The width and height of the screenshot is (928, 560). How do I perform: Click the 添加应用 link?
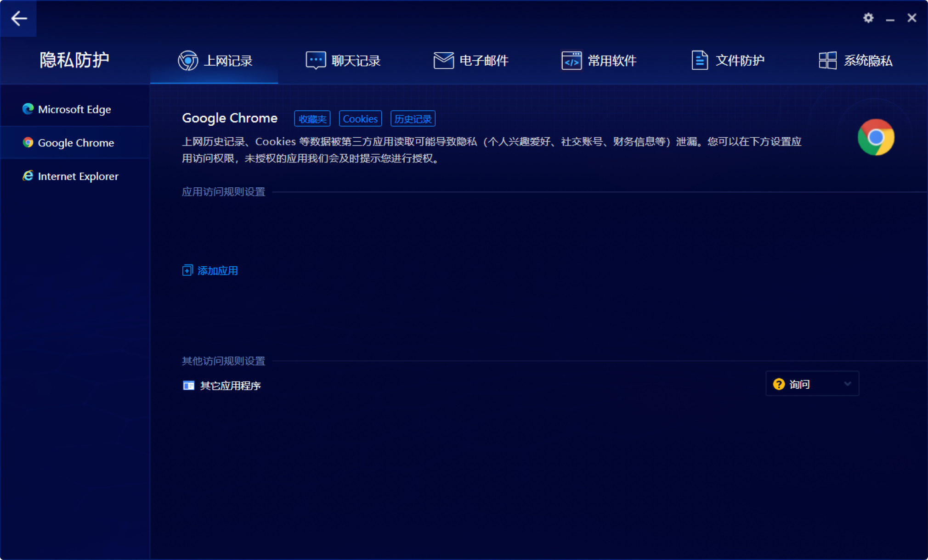pyautogui.click(x=217, y=270)
